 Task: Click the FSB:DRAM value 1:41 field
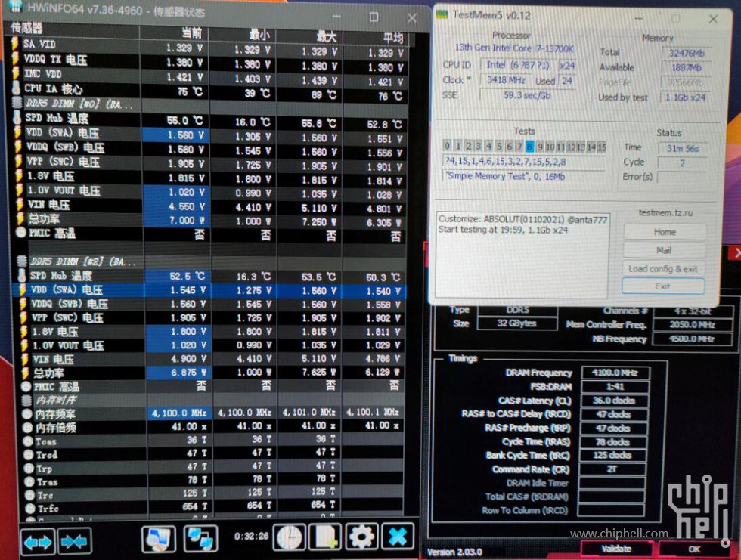[615, 387]
